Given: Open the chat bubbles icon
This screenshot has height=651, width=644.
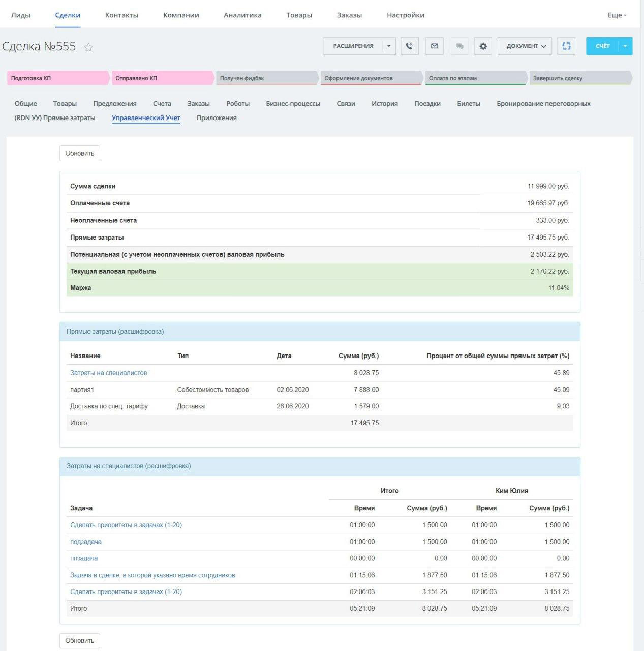Looking at the screenshot, I should [x=459, y=46].
